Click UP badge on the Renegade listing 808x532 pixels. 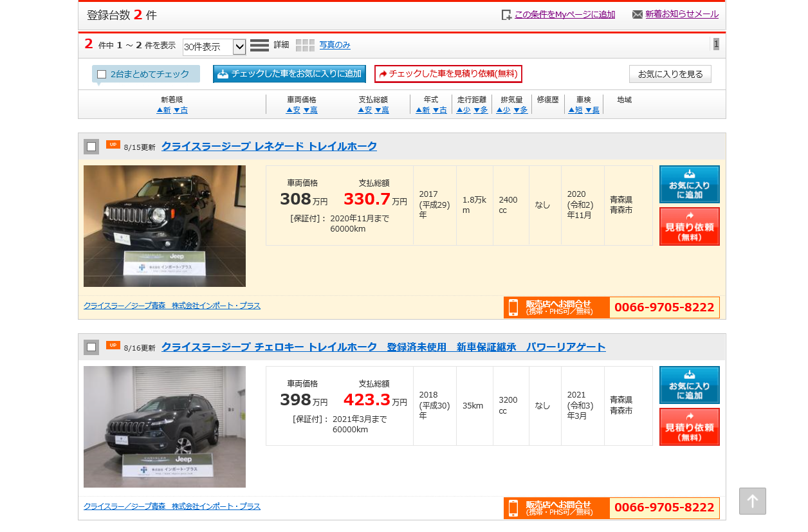113,144
